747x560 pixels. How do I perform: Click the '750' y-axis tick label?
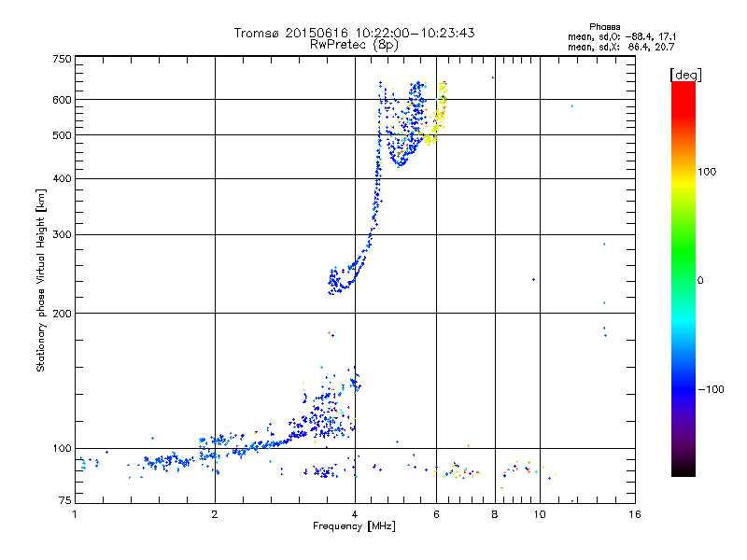pos(62,59)
